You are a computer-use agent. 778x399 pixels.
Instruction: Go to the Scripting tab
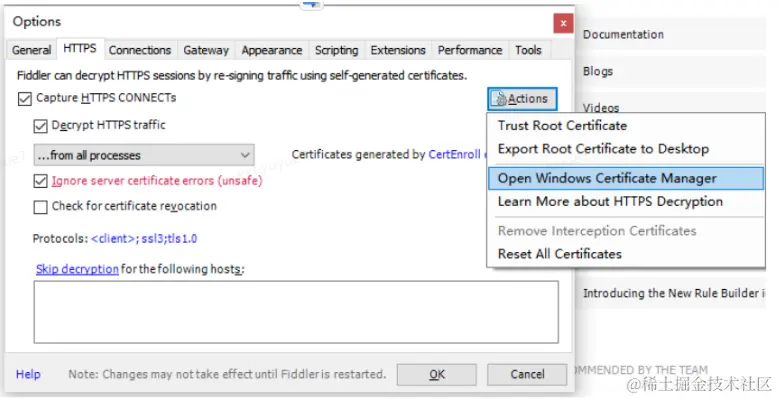336,50
